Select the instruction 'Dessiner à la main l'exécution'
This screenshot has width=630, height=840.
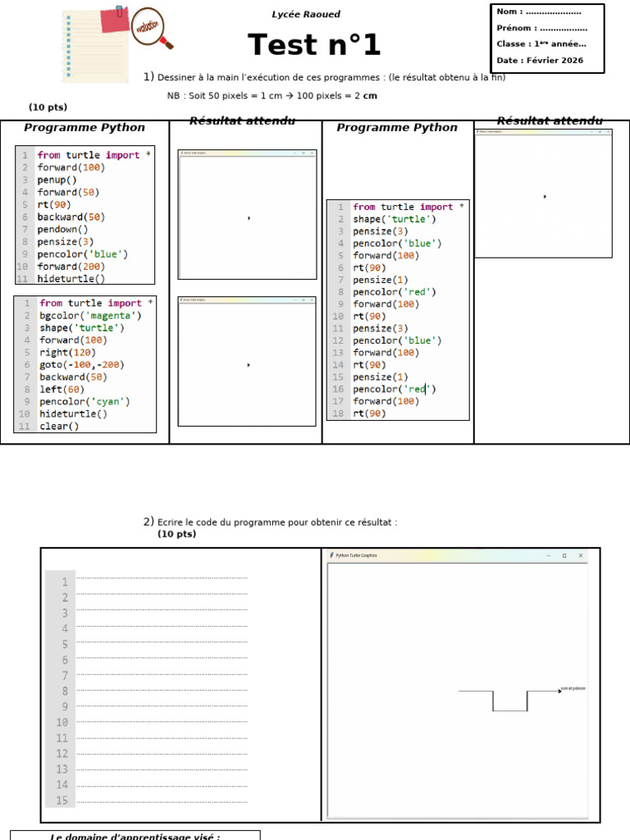click(268, 77)
